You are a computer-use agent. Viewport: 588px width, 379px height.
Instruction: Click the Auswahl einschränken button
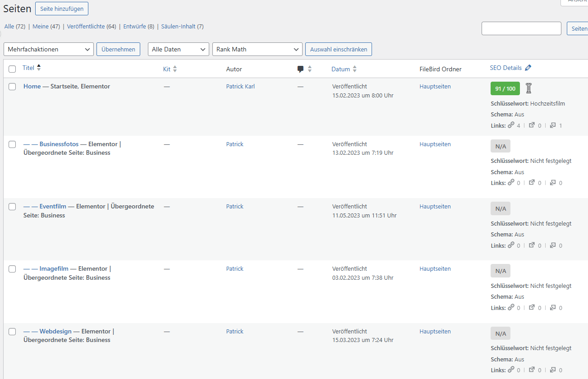click(x=339, y=49)
